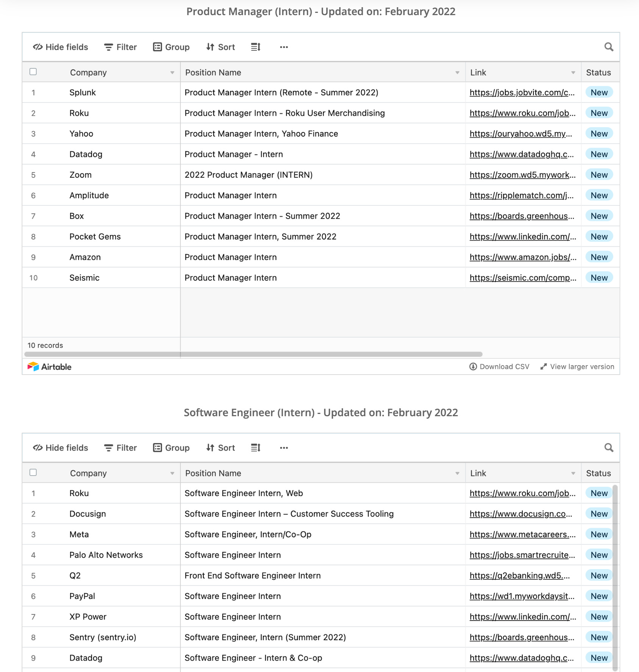Click New status tag in Splunk row
Viewport: 639px width, 672px height.
click(x=599, y=93)
